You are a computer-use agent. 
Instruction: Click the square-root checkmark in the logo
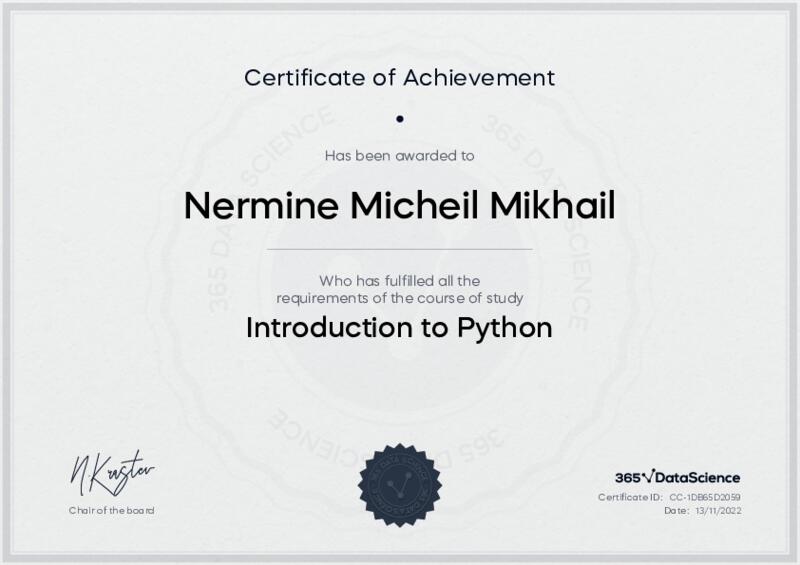pos(647,477)
